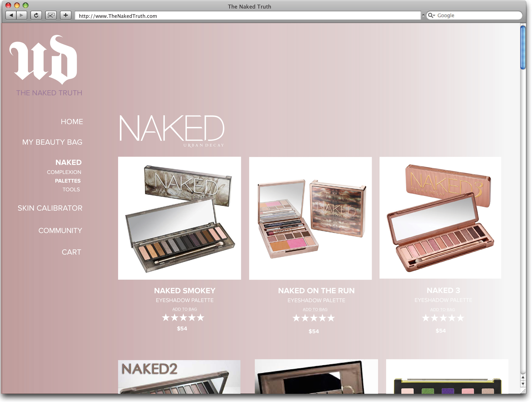This screenshot has height=402, width=532.
Task: Open the brown palette thumbnail in second row
Action: [316, 376]
